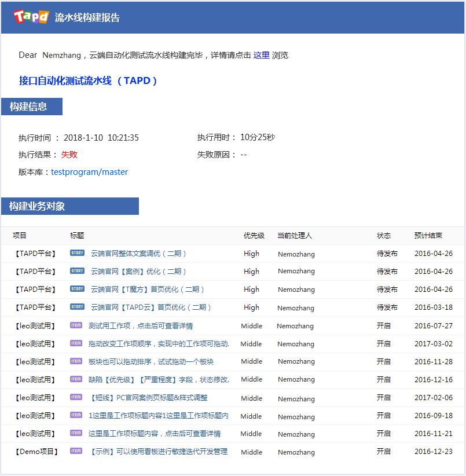
Task: Open item 缺陷【优先级】【严重程度】字段，状态修改
Action: pos(159,380)
